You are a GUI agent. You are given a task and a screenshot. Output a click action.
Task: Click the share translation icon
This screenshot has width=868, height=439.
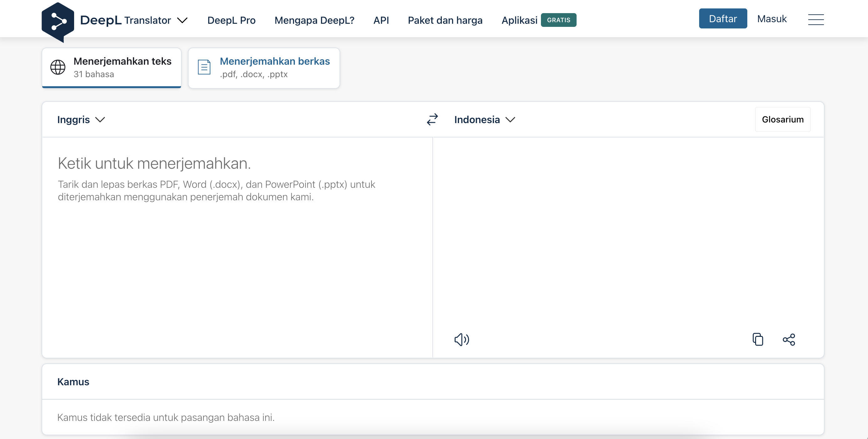(789, 339)
